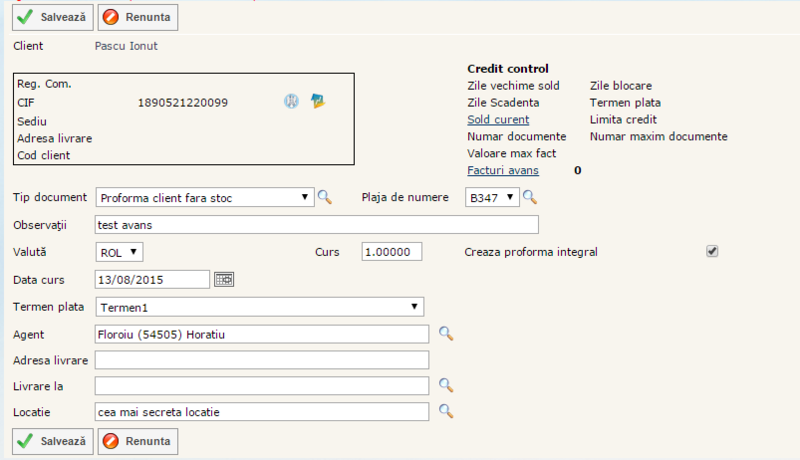Click the round CIF verification icon
The image size is (800, 460).
click(x=291, y=101)
